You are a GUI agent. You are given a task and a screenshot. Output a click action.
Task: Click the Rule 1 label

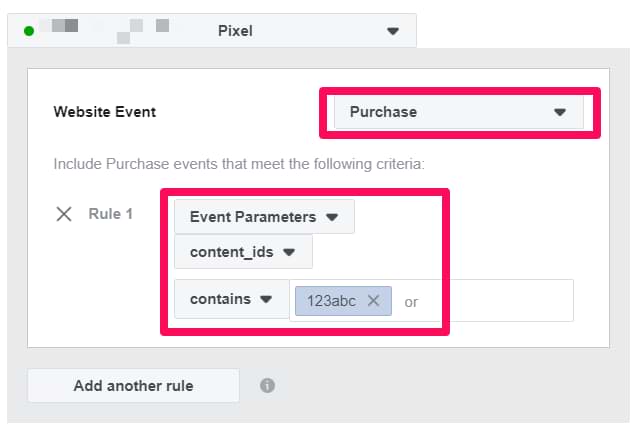tap(110, 214)
